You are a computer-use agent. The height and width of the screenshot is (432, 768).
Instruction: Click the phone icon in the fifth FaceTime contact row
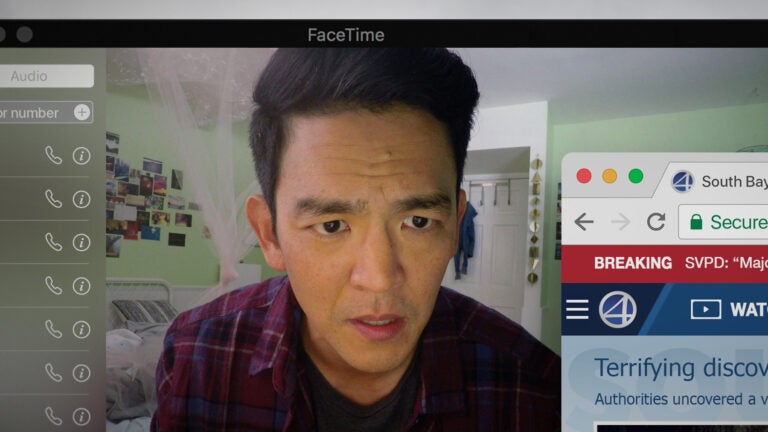[53, 329]
